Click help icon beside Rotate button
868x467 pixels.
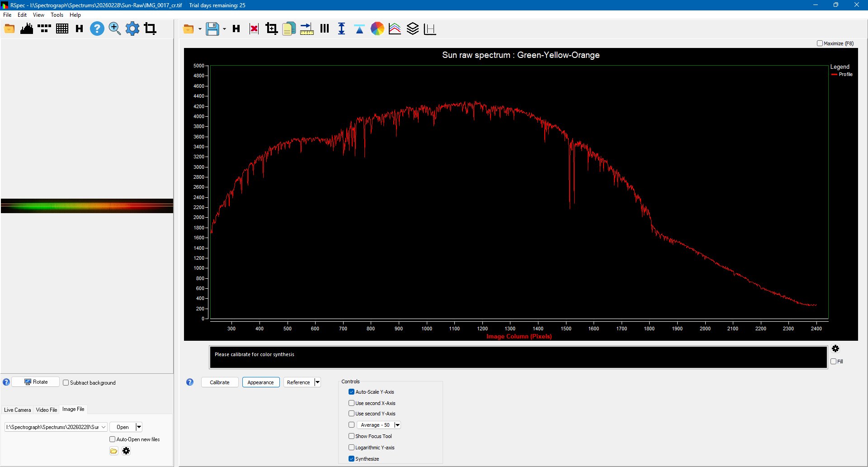[6, 382]
